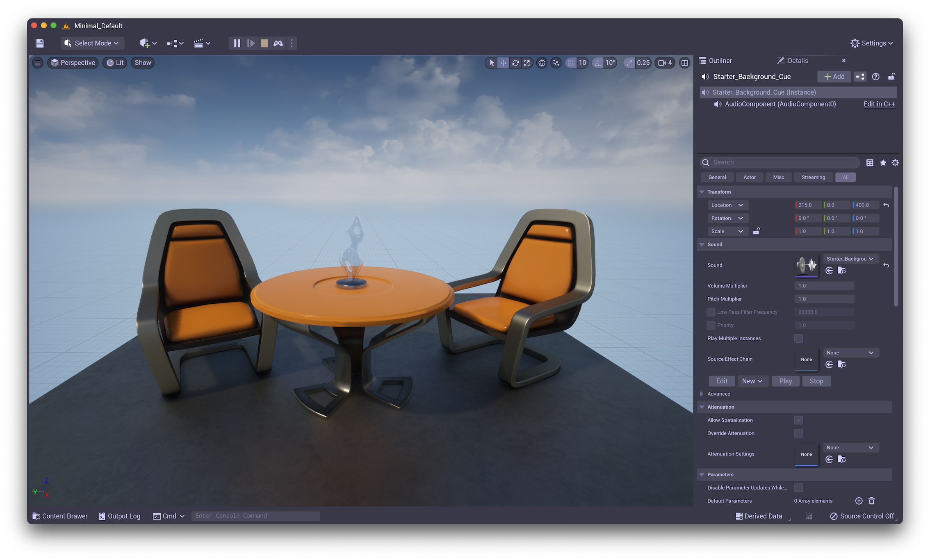
Task: Check the Override Attenuation checkbox
Action: tap(798, 433)
